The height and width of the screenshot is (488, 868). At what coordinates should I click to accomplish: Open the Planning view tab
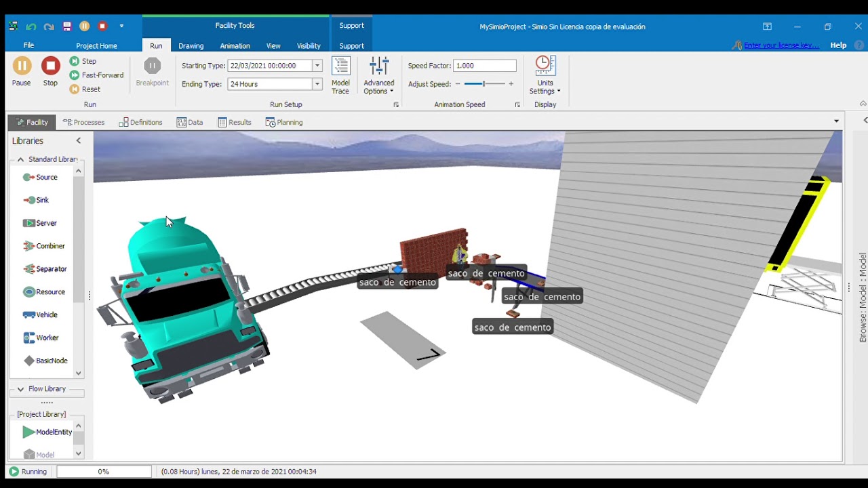(284, 123)
